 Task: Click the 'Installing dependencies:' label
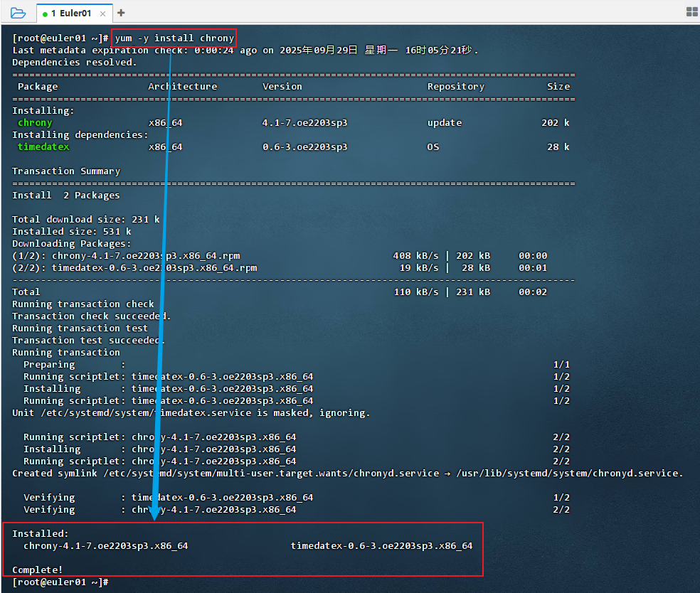[80, 135]
